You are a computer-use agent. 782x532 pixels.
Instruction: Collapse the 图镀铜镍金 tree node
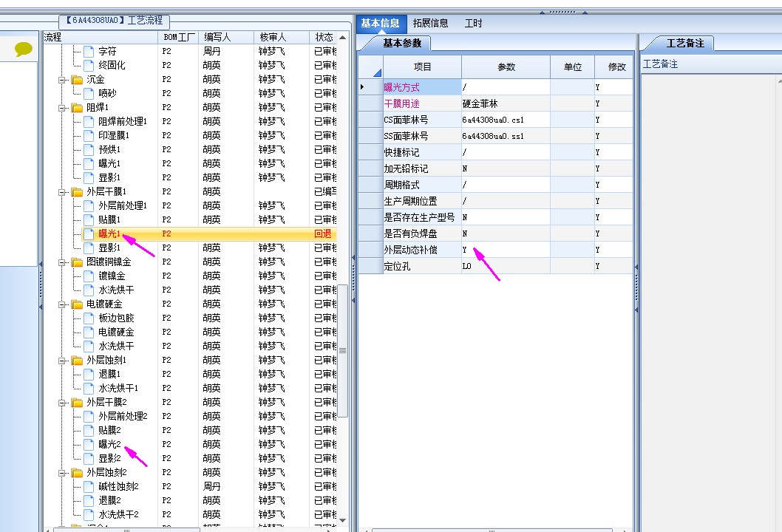(x=62, y=262)
